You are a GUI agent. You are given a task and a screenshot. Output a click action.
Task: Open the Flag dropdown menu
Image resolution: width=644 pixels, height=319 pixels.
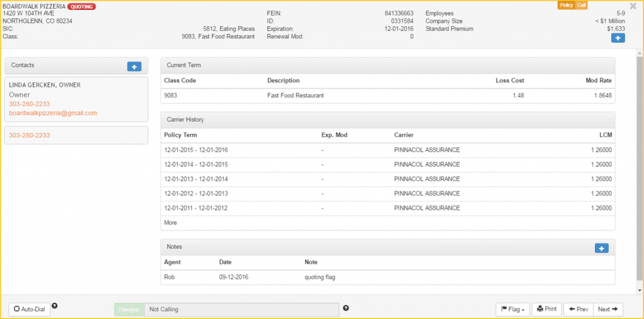point(513,309)
